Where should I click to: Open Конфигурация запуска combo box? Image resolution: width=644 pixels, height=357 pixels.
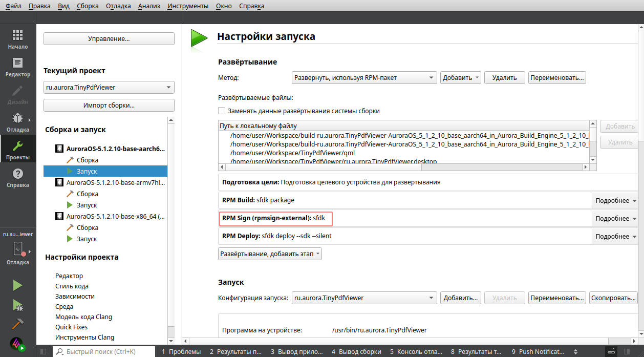[364, 298]
